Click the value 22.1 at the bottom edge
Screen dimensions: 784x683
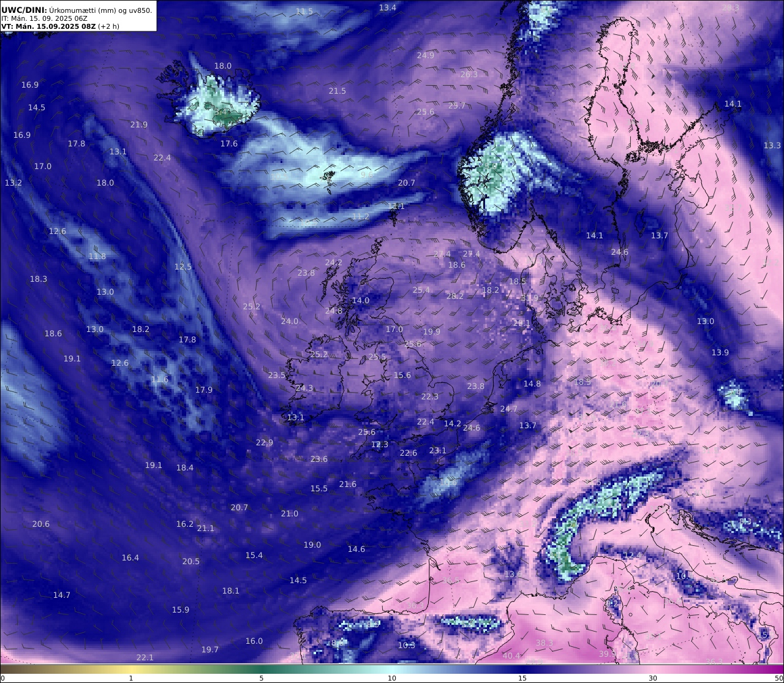[x=145, y=657]
